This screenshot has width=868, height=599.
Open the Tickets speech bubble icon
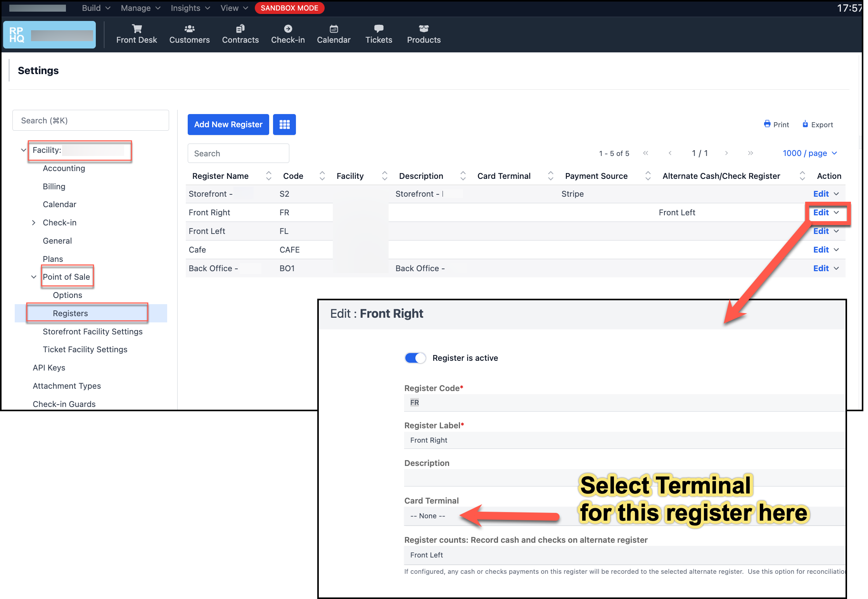[379, 29]
